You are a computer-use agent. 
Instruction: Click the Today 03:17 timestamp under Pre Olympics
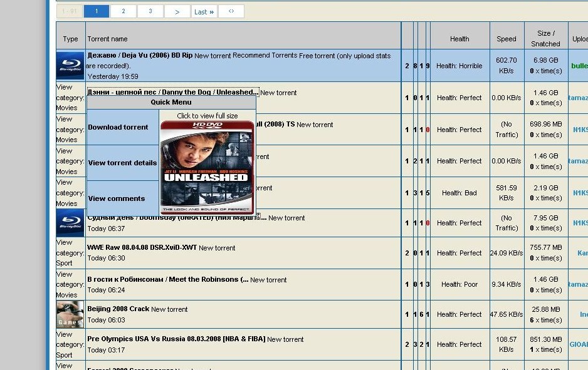click(106, 350)
